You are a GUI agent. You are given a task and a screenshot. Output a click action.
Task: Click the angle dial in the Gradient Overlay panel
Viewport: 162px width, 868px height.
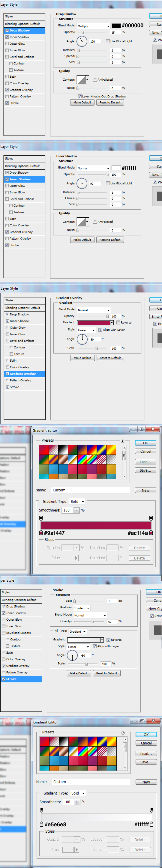pyautogui.click(x=82, y=339)
